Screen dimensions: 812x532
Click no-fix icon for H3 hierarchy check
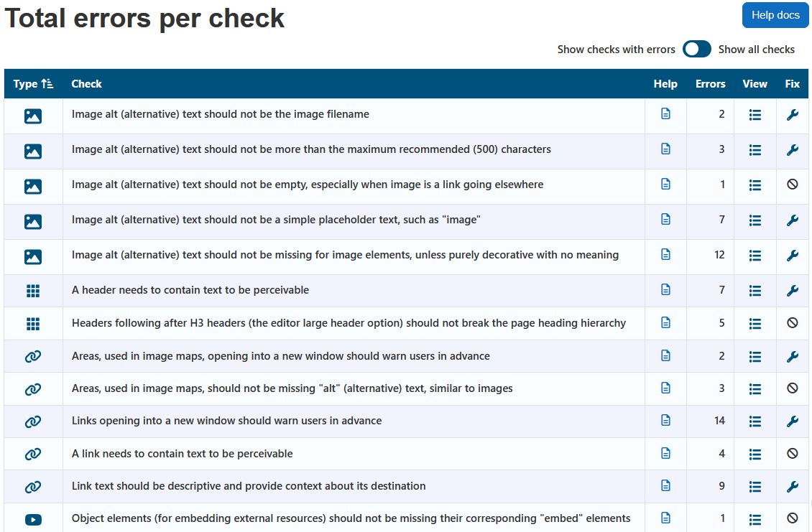click(793, 323)
